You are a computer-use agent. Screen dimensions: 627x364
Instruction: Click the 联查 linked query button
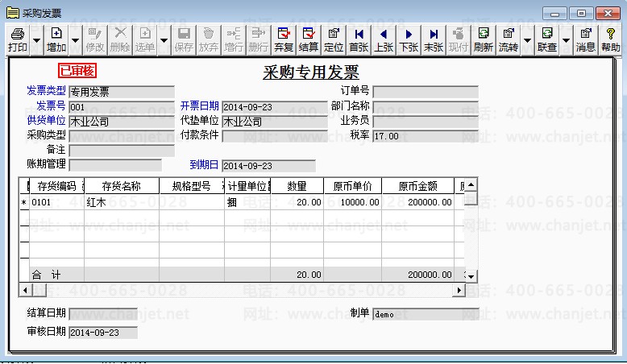[x=547, y=40]
